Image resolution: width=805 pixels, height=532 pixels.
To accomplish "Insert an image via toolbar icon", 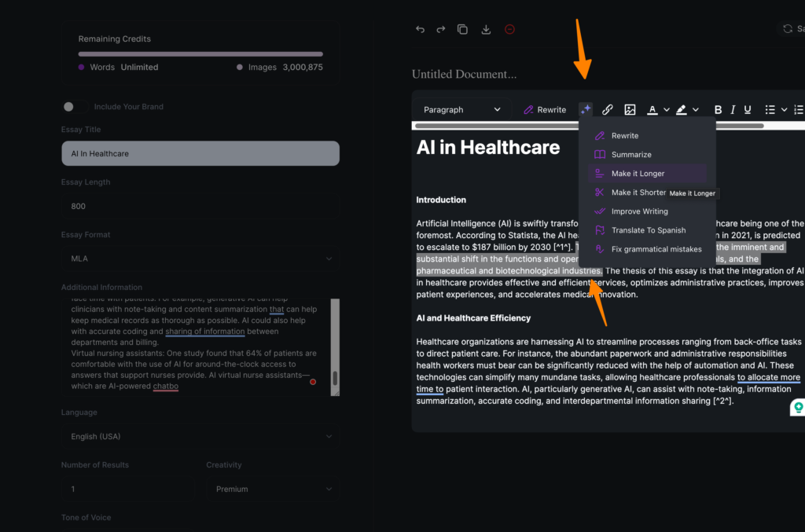I will (x=630, y=110).
